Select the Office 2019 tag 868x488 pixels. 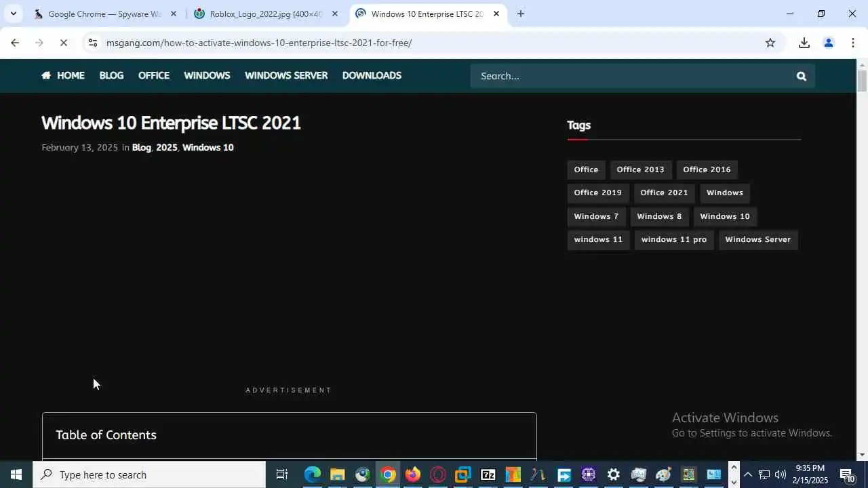[597, 192]
